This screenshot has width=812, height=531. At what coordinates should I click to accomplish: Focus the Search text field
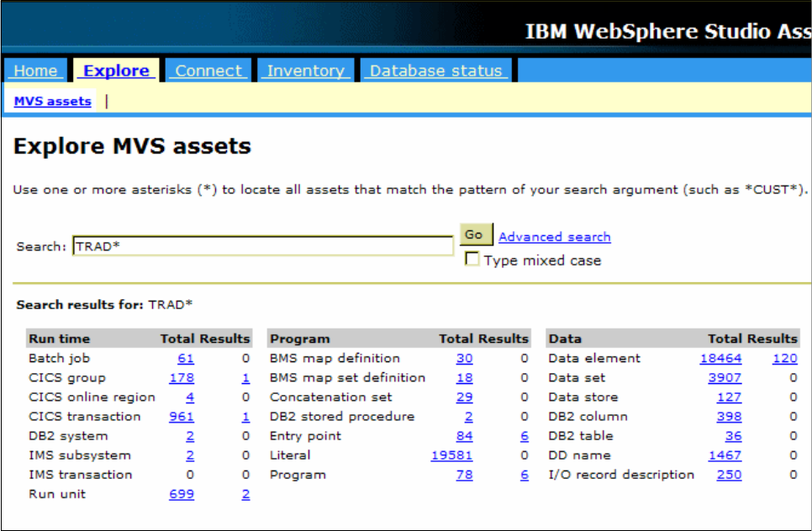pos(263,246)
